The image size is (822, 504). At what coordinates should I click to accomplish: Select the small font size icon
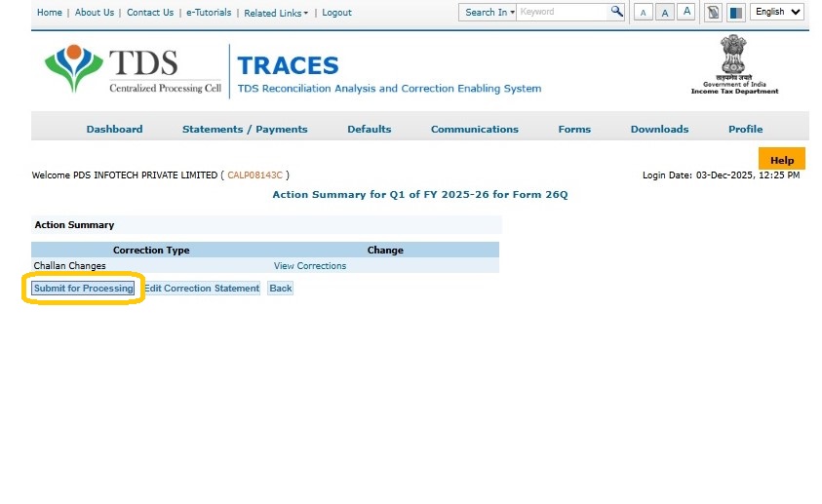[x=644, y=13]
